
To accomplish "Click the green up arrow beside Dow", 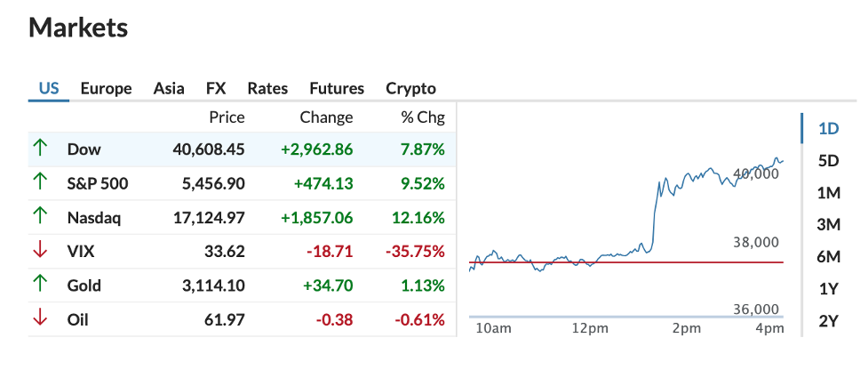I will click(x=40, y=149).
